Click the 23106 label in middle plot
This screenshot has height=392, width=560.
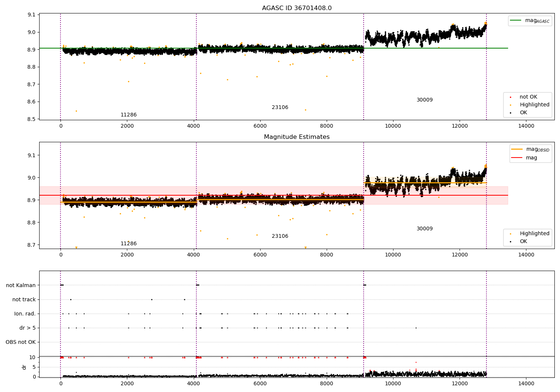280,236
